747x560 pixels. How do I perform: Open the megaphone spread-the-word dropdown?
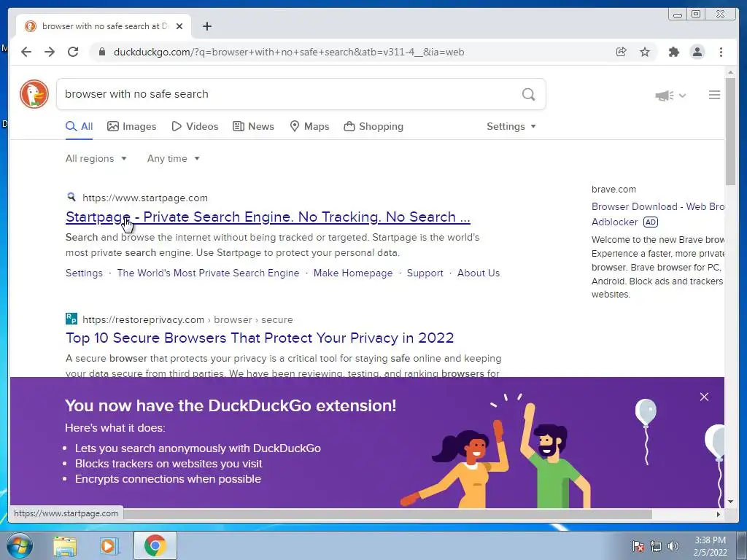670,96
